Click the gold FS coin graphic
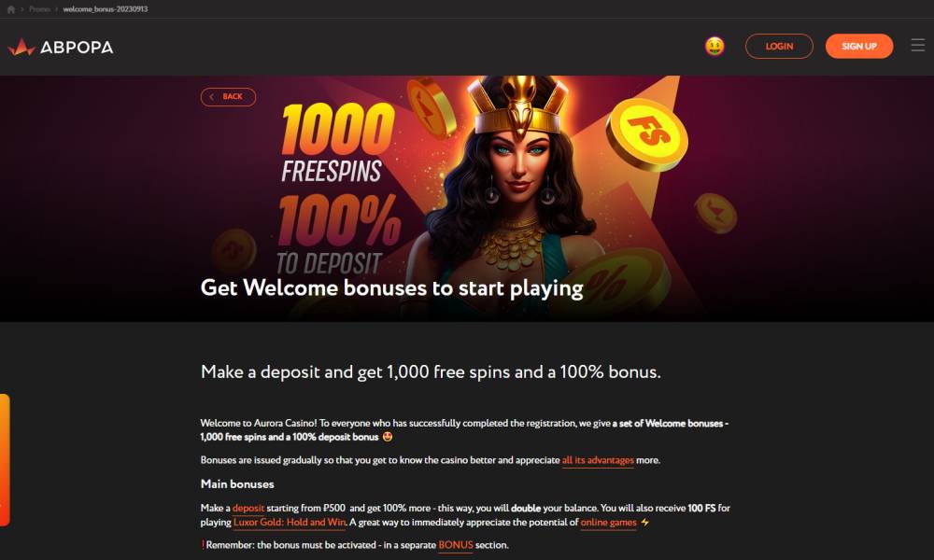Screen dimensions: 934x560 pos(647,133)
